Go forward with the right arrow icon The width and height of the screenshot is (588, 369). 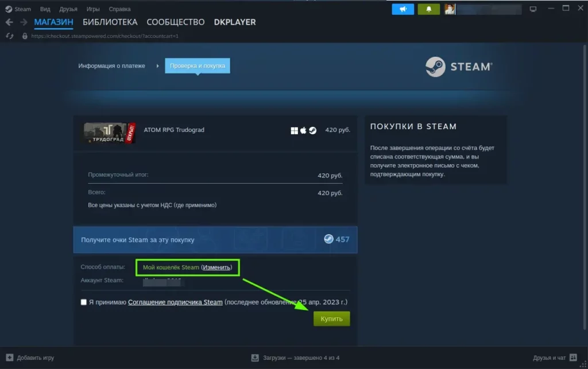(x=24, y=22)
